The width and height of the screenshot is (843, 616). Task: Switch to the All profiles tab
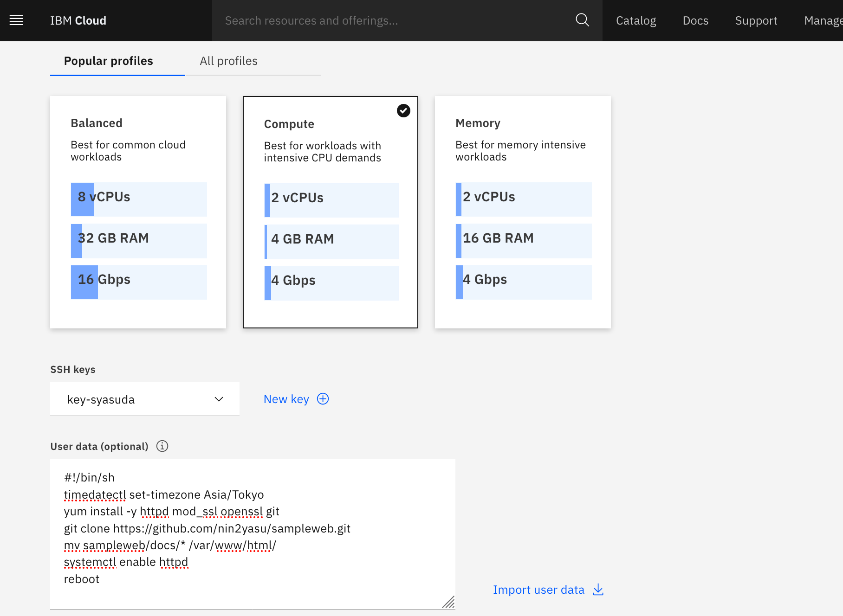coord(228,61)
